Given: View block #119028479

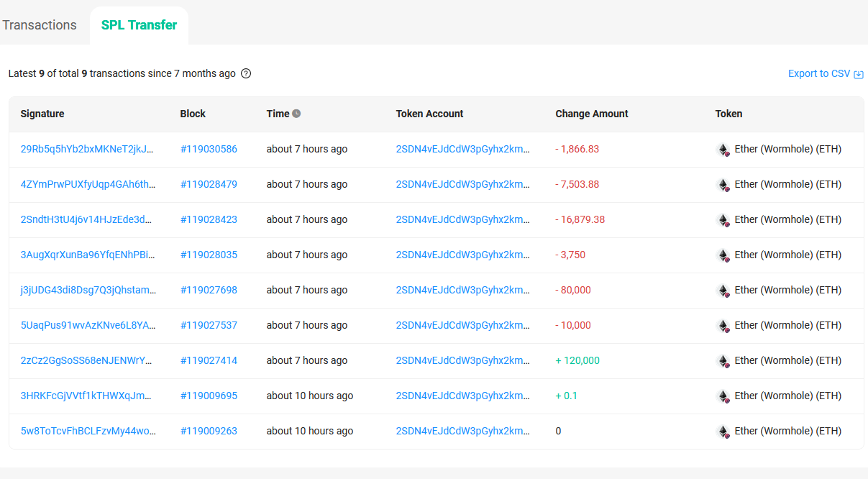Looking at the screenshot, I should [209, 184].
